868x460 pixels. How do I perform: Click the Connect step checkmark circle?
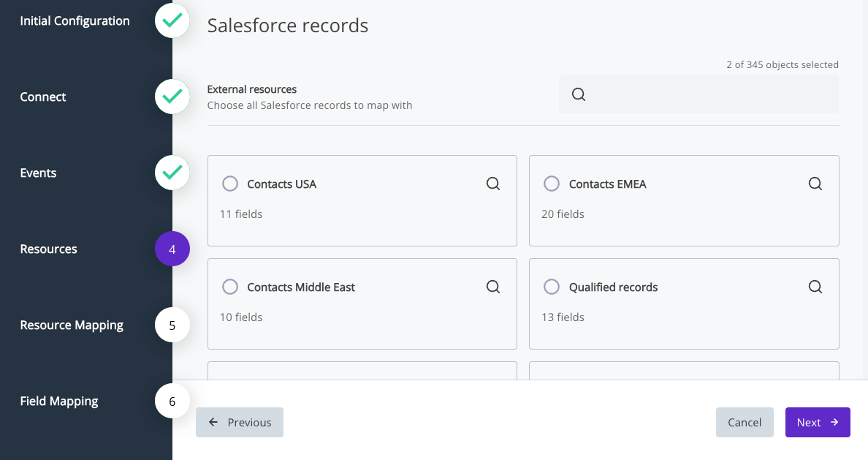click(172, 97)
